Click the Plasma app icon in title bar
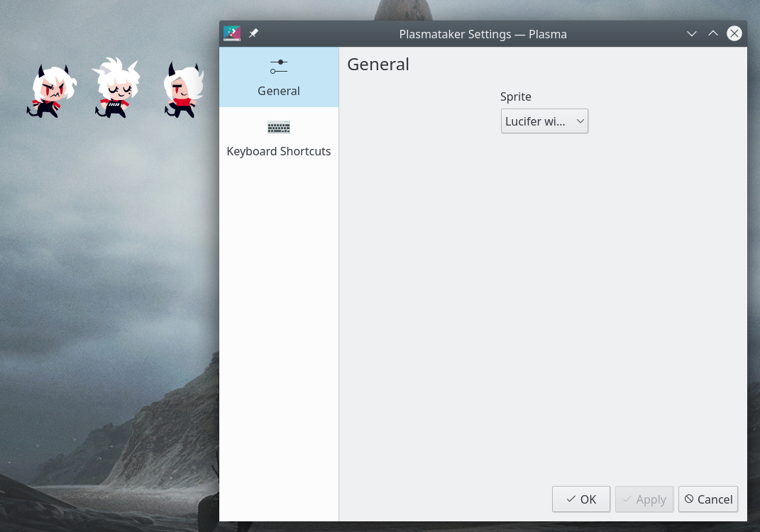Screen dimensions: 760x532 232,33
